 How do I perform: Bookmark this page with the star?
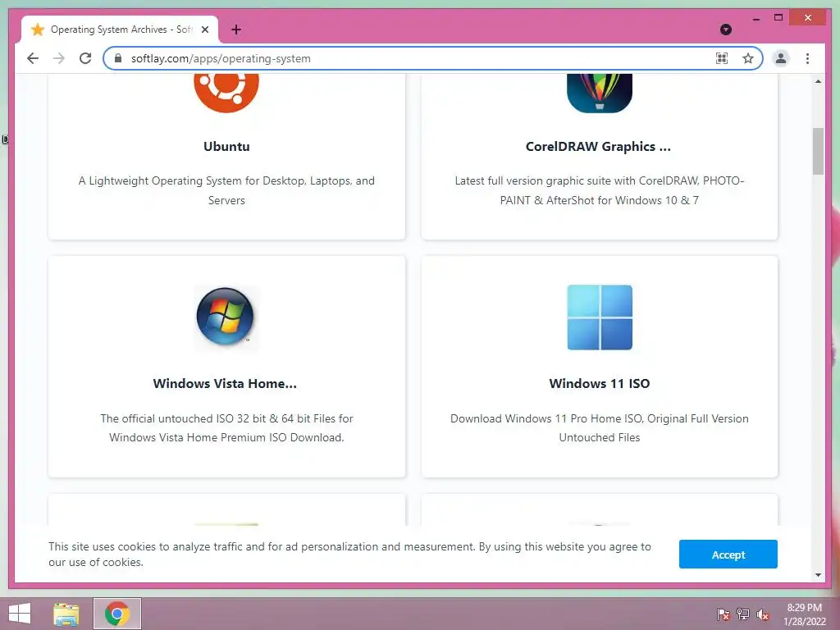(748, 58)
